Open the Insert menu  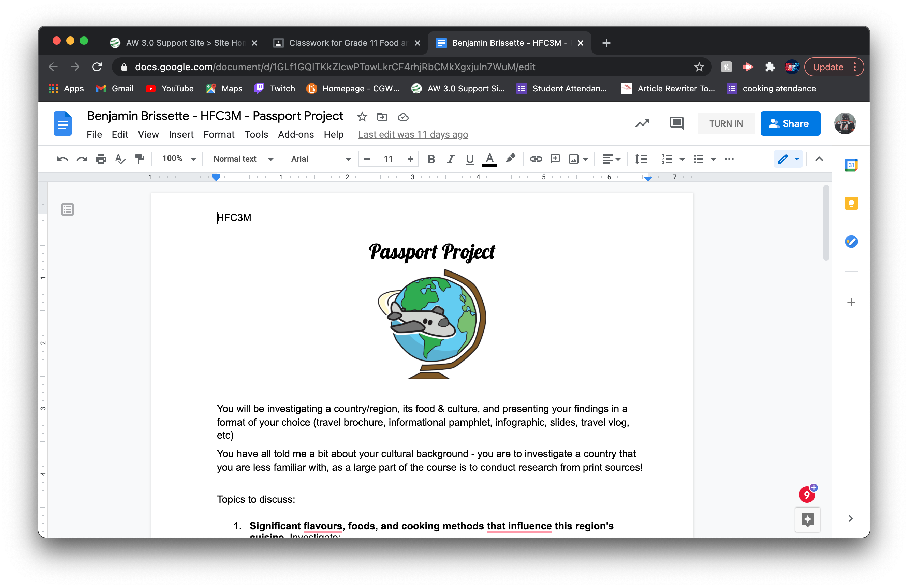coord(181,134)
